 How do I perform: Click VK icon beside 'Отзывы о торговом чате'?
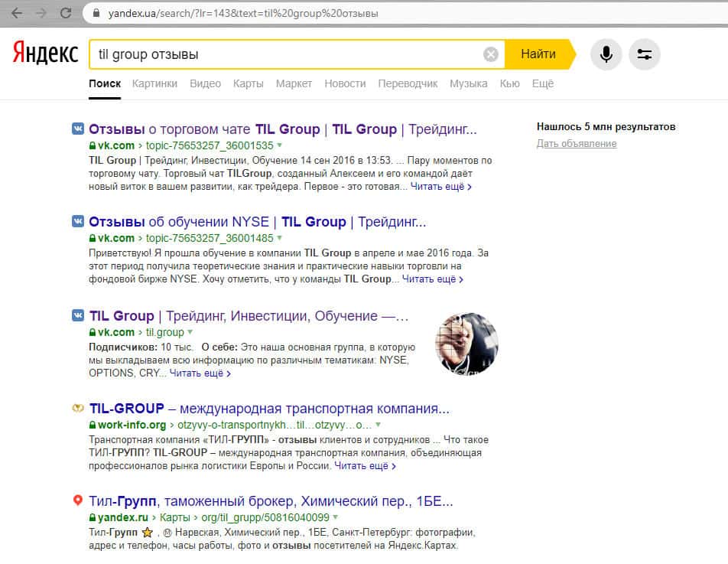click(77, 129)
